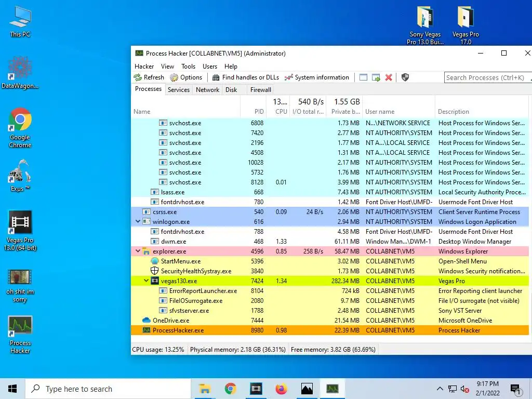Click the taskbar search box
The width and height of the screenshot is (532, 399).
tap(108, 389)
